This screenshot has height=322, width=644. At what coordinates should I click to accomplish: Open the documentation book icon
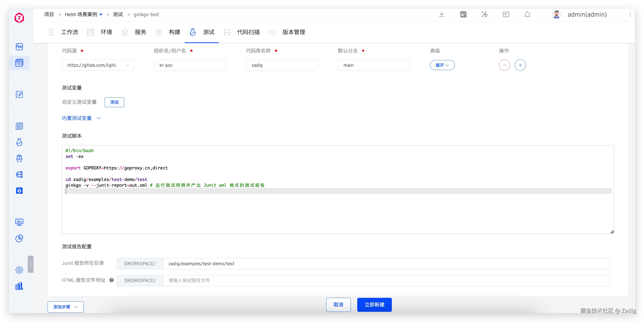(506, 14)
